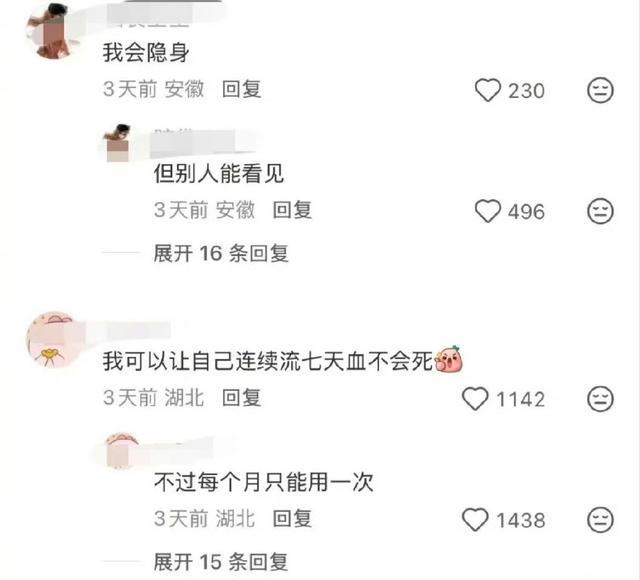Expand the 16 hidden replies
This screenshot has width=640, height=580.
coord(221,253)
